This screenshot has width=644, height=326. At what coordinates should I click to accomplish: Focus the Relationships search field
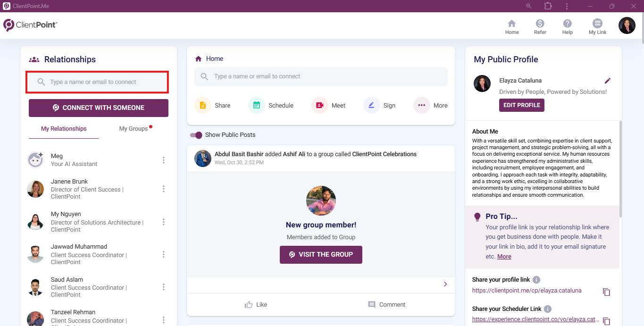click(97, 82)
